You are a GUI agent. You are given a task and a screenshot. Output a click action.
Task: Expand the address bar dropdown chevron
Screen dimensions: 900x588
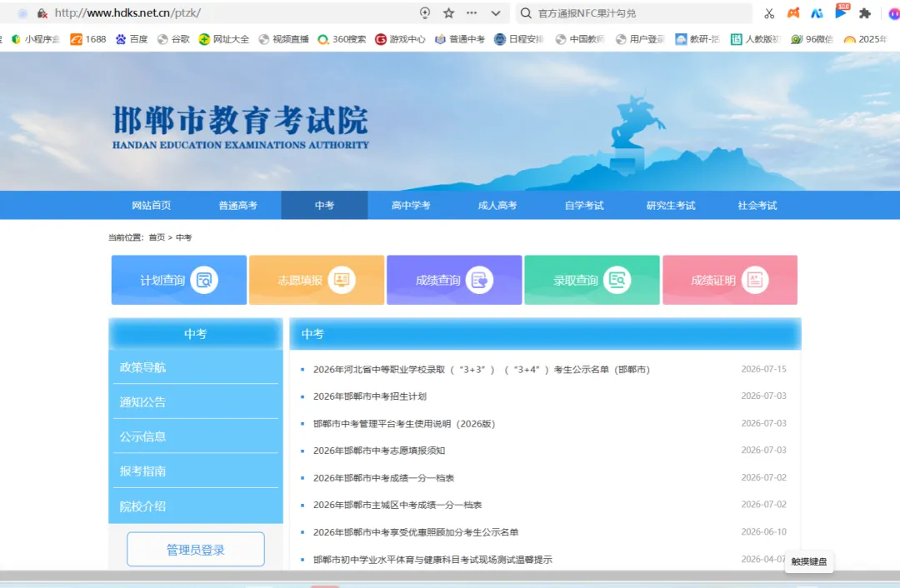[x=496, y=13]
